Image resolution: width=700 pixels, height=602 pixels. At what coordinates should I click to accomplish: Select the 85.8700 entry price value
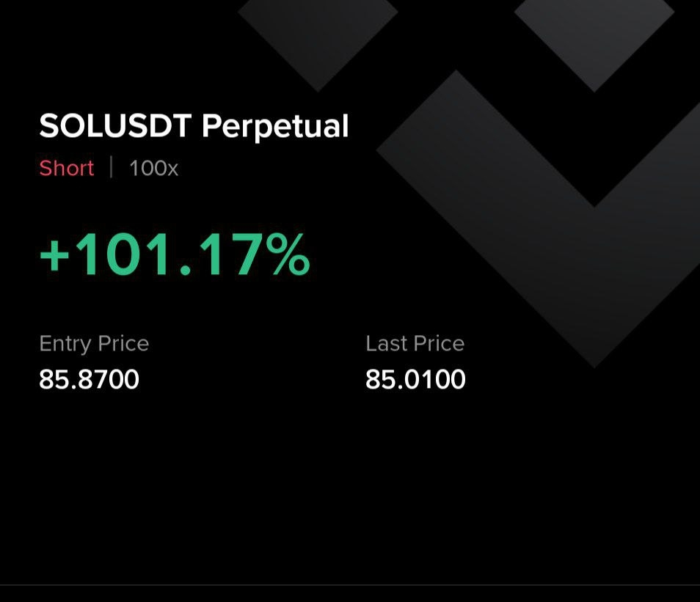89,380
